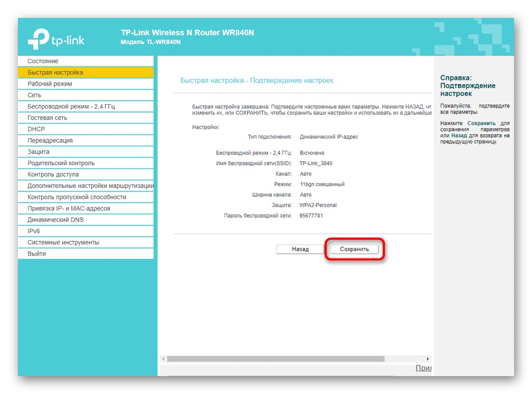Open the Защита section

click(84, 152)
